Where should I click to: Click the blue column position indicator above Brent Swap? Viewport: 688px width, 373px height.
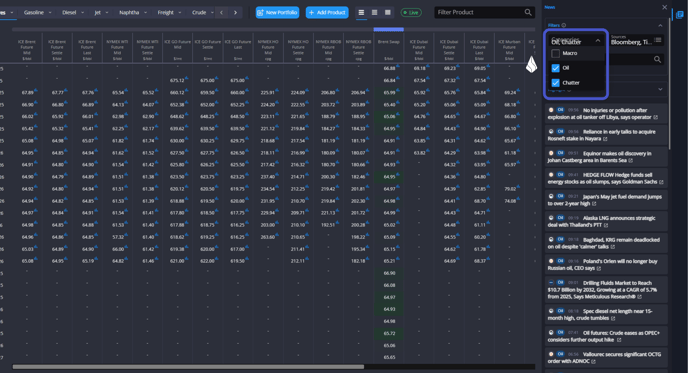tap(389, 29)
